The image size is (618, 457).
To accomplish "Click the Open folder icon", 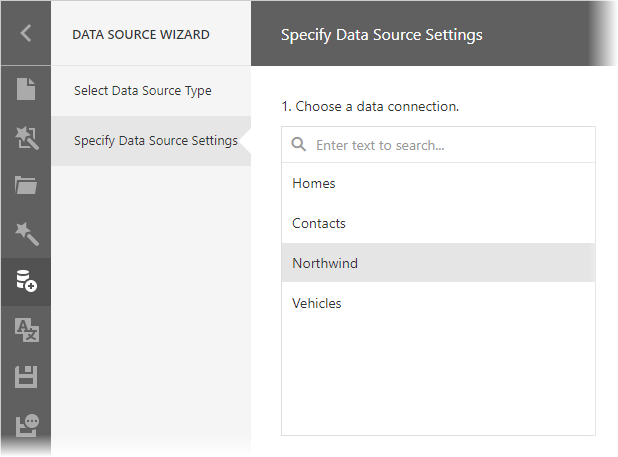I will point(26,185).
